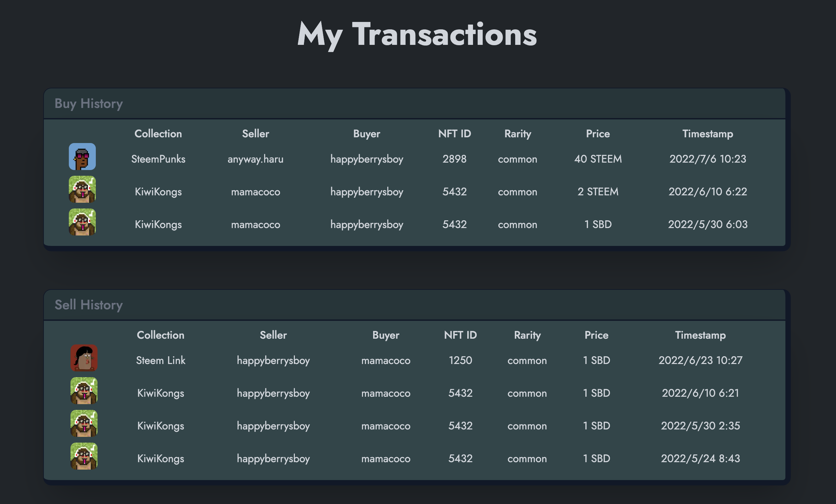Click the Steem Link 1250 NFT thumbnail
The width and height of the screenshot is (836, 504).
click(x=84, y=358)
